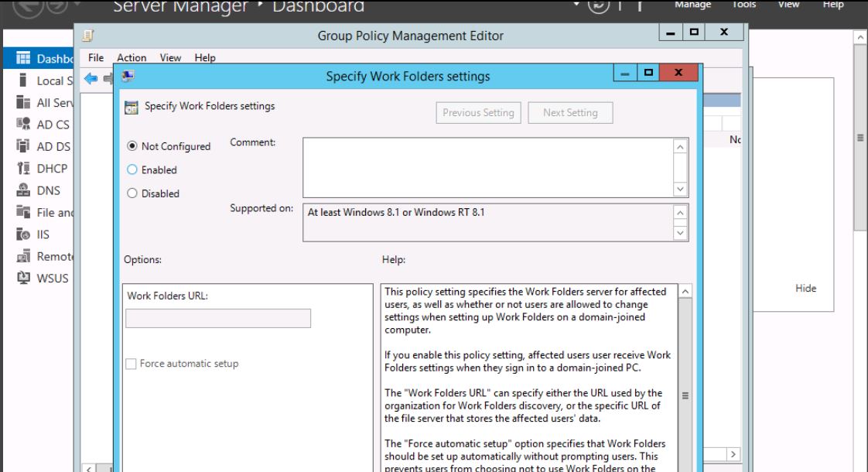
Task: Click the back arrow in the Group Policy toolbar
Action: tap(91, 78)
